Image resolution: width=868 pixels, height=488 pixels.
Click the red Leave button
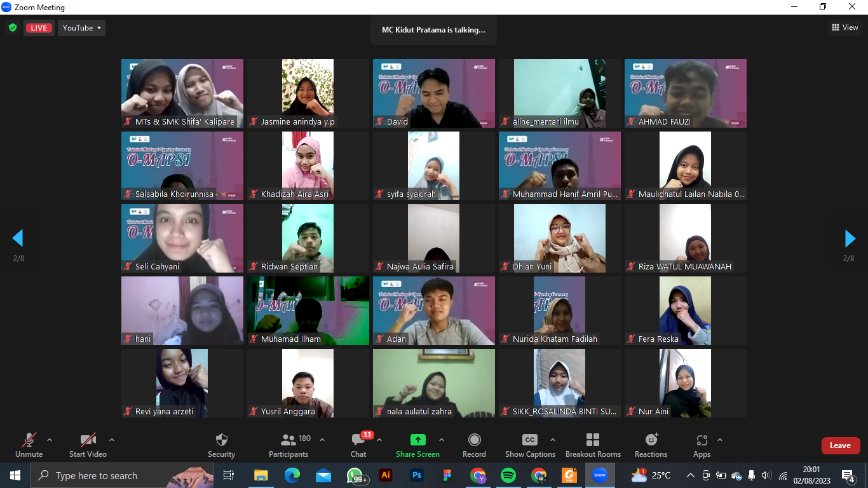coord(840,445)
